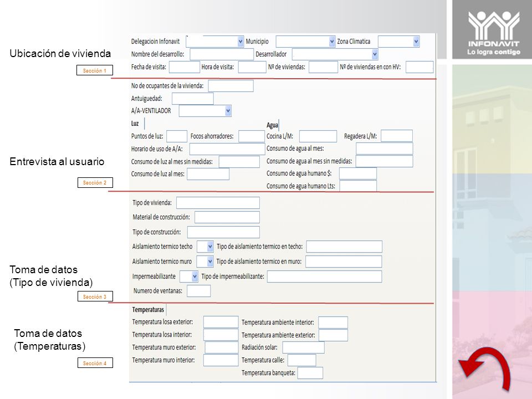Click the Sección 1 button
Viewport: 532px width, 399px height.
coord(95,70)
